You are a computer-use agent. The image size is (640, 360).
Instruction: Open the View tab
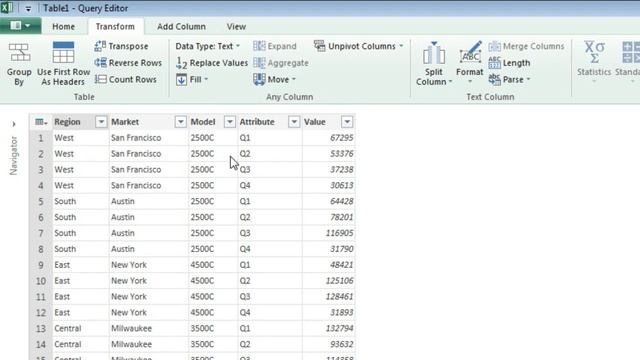236,27
